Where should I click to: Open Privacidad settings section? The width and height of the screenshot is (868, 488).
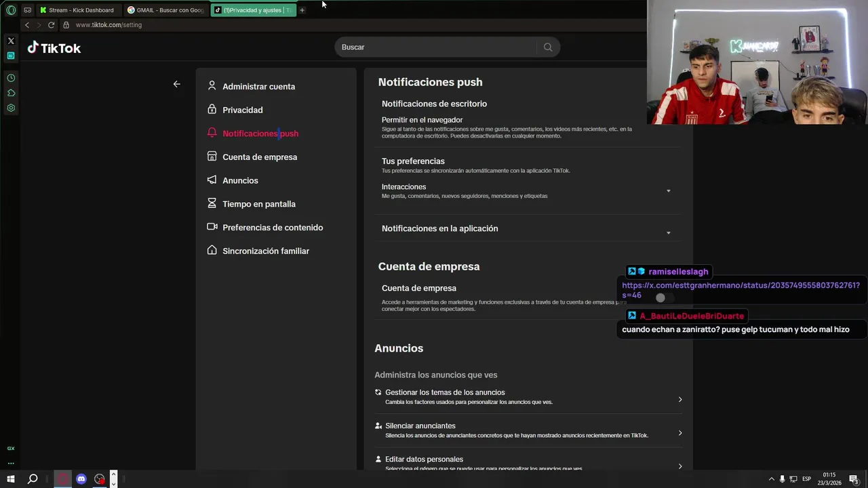[242, 110]
